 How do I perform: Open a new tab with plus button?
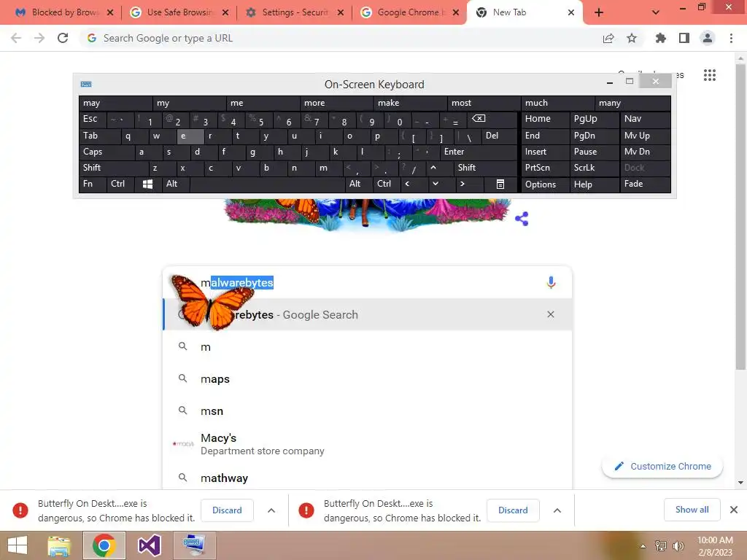599,12
